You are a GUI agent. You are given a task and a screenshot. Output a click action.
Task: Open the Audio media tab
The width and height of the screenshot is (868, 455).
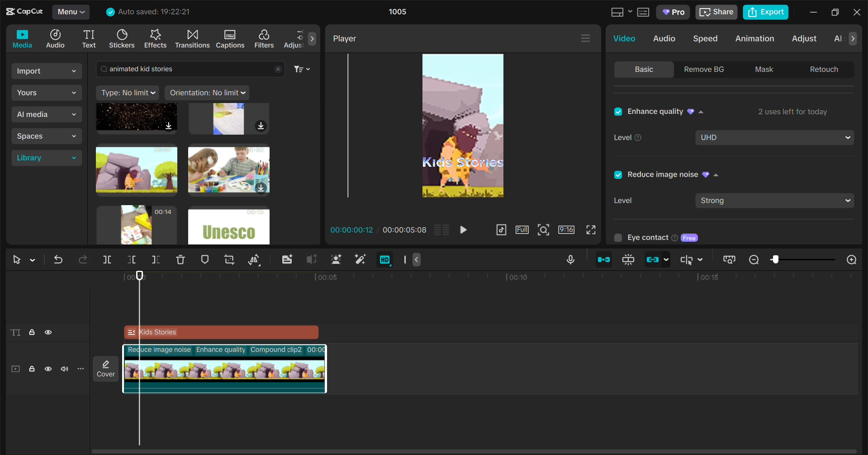pos(55,39)
